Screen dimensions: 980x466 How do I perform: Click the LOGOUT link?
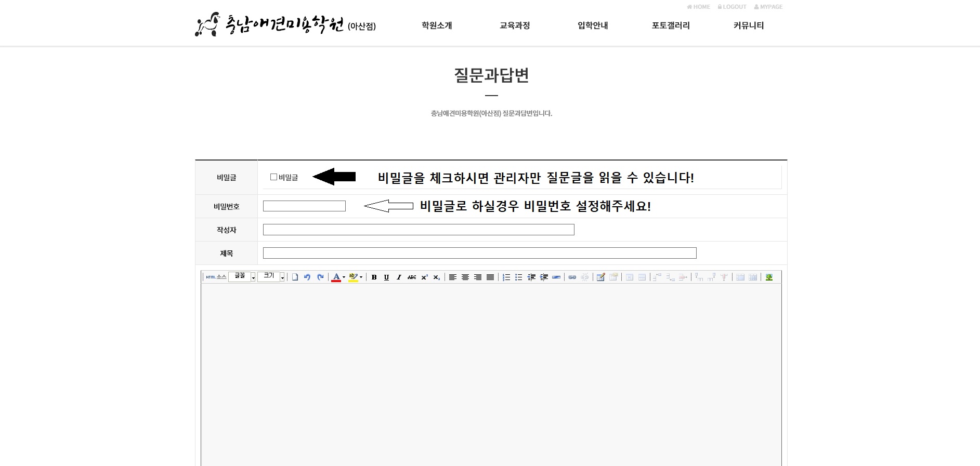tap(732, 7)
